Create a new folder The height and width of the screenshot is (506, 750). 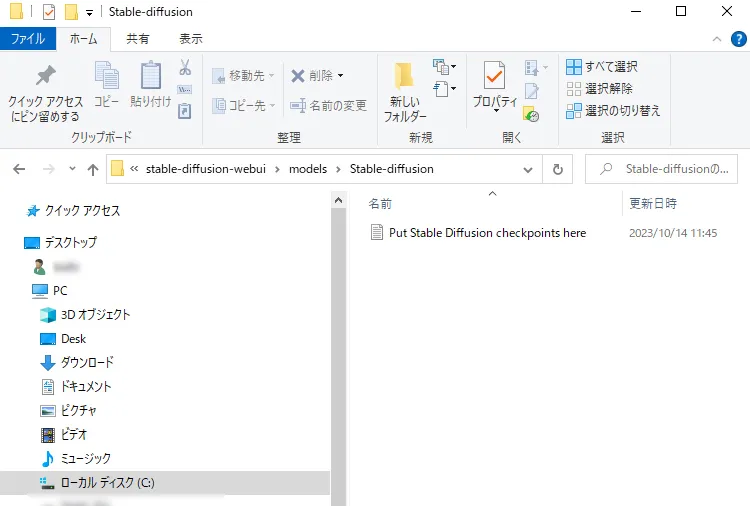(x=405, y=92)
